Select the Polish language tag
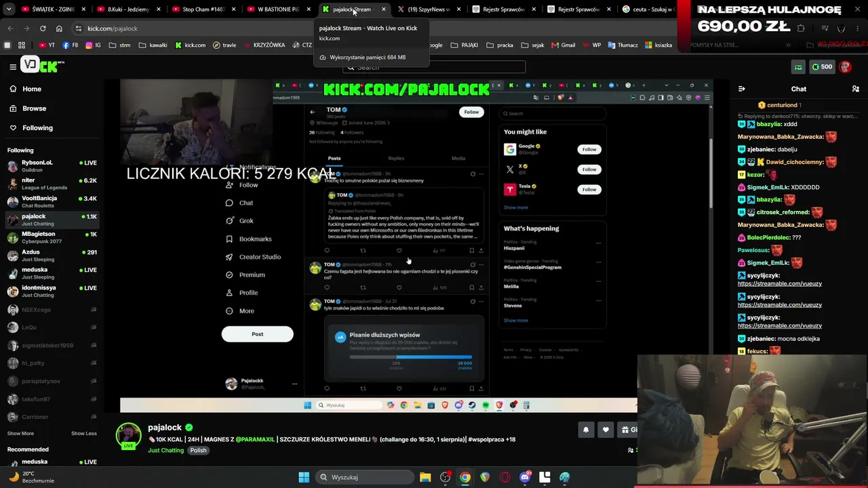The image size is (868, 488). [198, 451]
